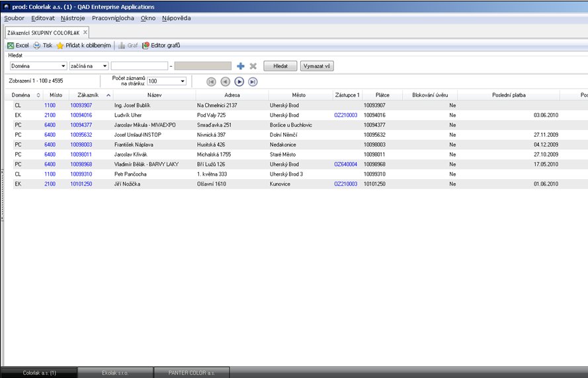Open customer link 10093907
This screenshot has height=378, width=588.
point(81,105)
